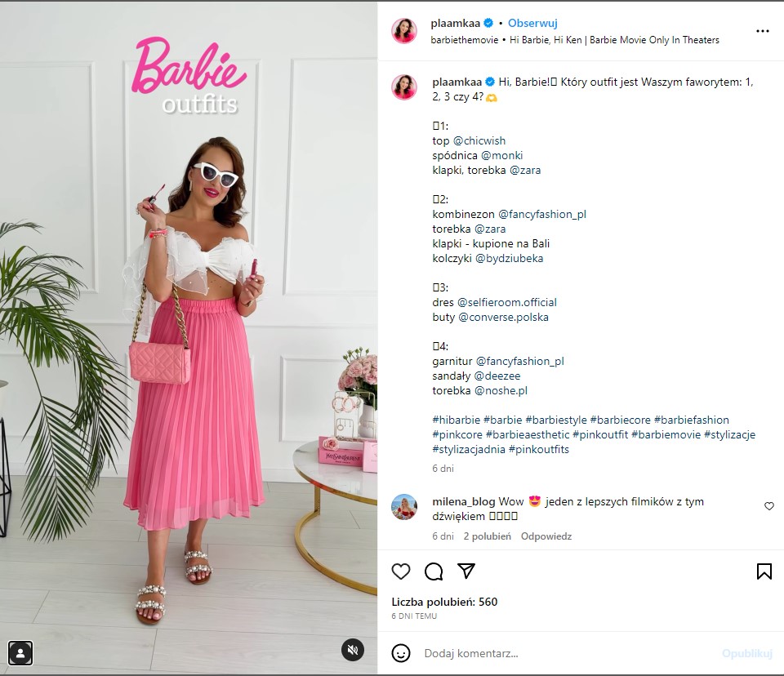Viewport: 784px width, 676px height.
Task: Click the Obserwuj follow button
Action: click(532, 23)
